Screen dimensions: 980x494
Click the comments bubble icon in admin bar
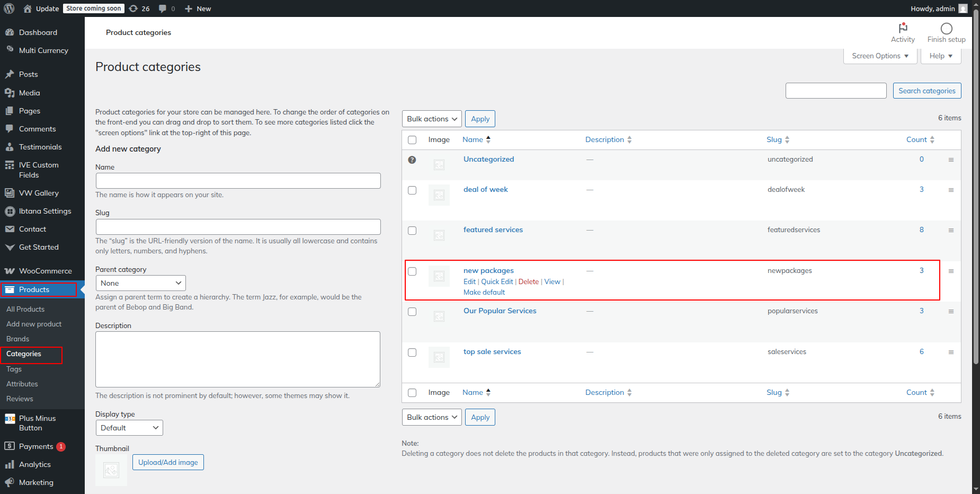(163, 8)
